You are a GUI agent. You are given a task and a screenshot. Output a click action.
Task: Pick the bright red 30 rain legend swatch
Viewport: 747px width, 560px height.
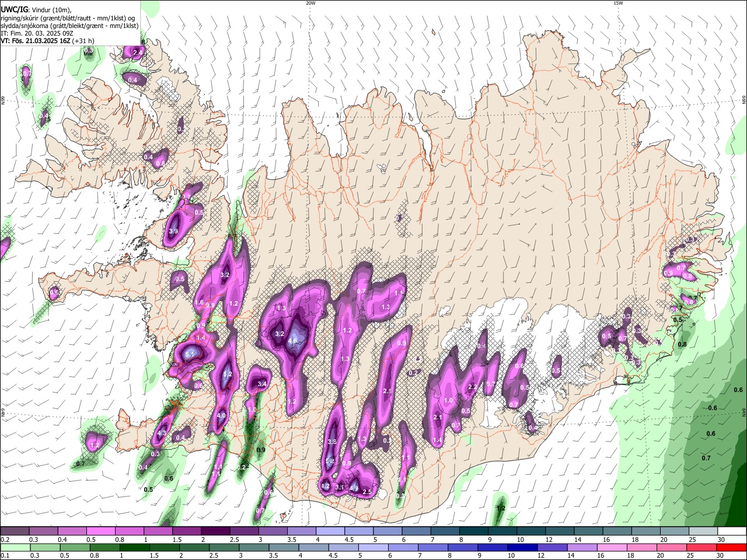click(731, 547)
